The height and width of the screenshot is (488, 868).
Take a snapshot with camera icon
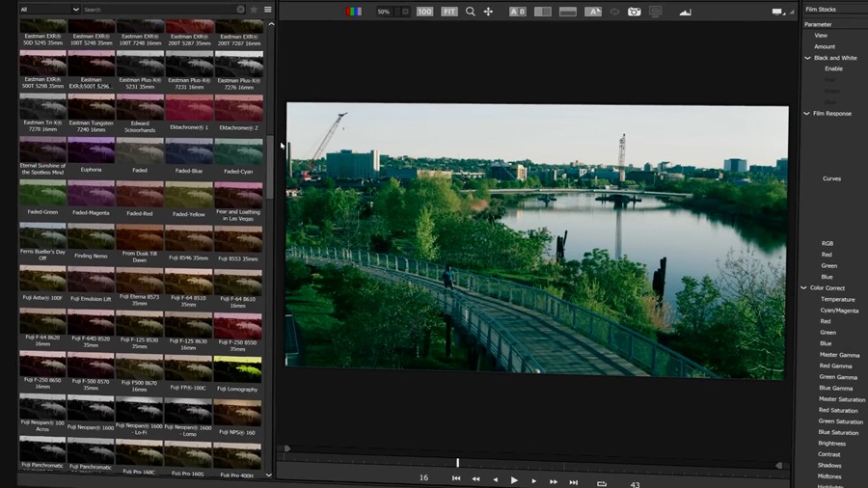click(634, 12)
